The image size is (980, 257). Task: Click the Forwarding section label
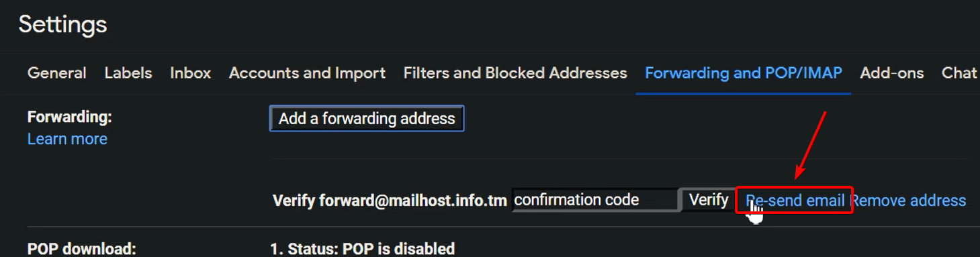tap(70, 117)
